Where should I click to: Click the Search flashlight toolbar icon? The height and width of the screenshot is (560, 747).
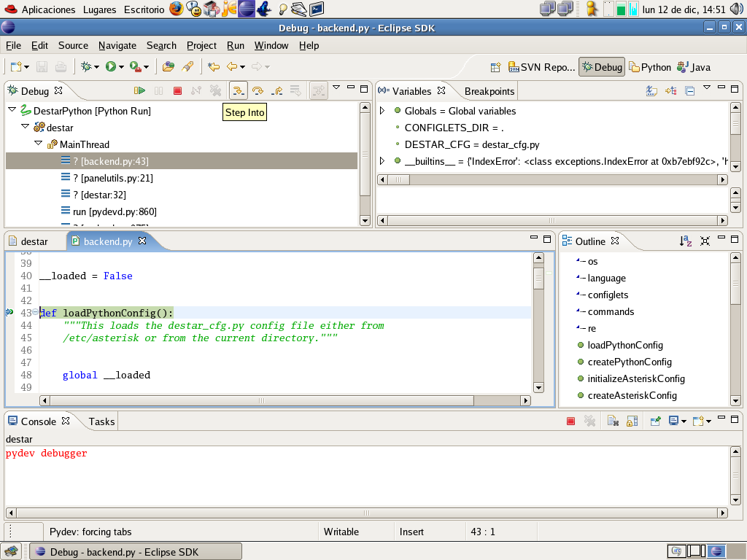[187, 66]
